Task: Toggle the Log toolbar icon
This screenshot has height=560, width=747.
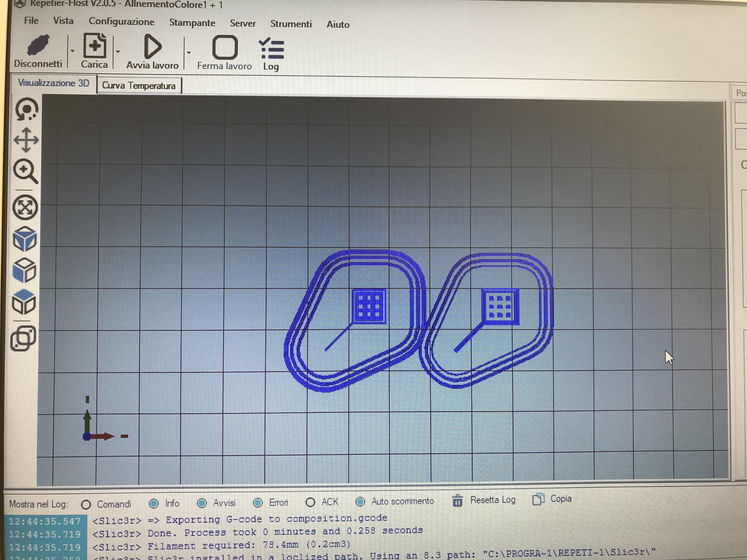Action: click(271, 49)
